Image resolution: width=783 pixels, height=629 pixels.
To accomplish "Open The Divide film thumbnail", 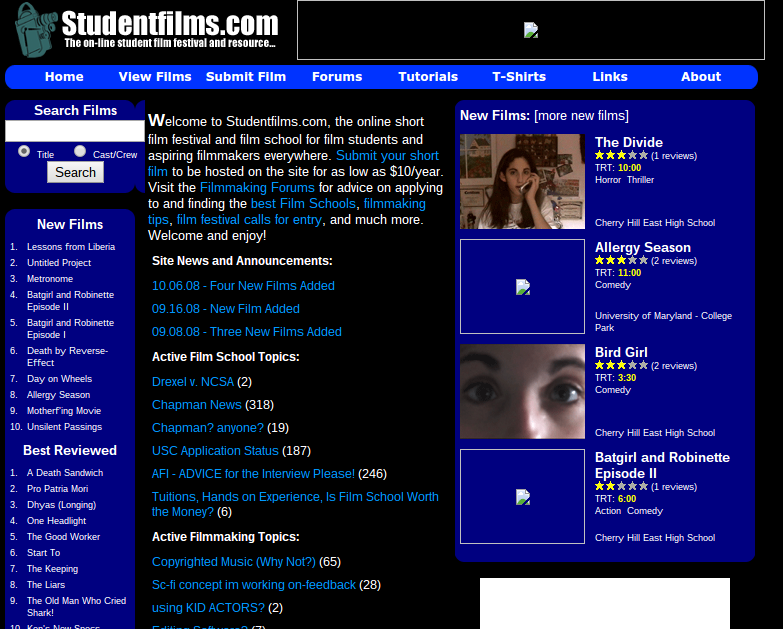I will pyautogui.click(x=522, y=181).
